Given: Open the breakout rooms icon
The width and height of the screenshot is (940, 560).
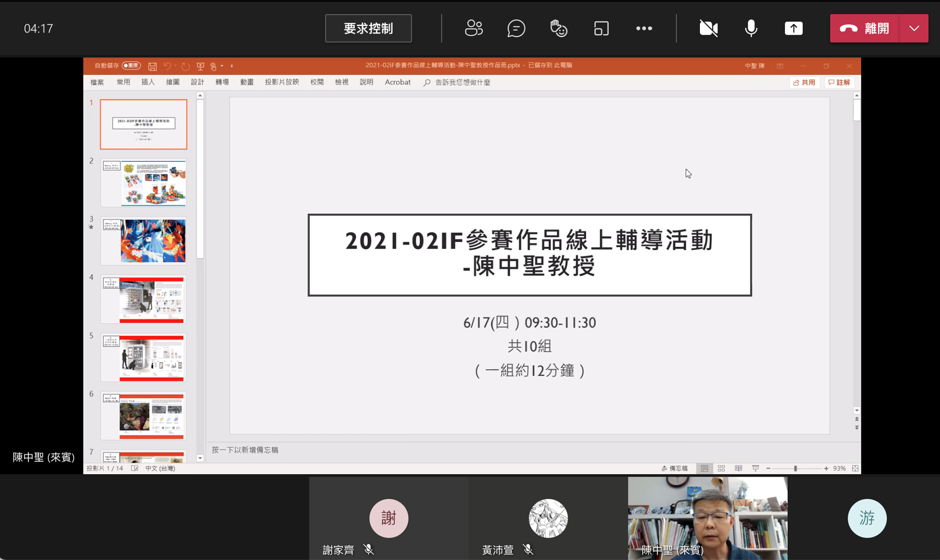Looking at the screenshot, I should coord(601,28).
